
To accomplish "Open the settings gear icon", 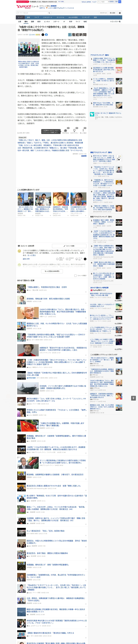I will [120, 13].
